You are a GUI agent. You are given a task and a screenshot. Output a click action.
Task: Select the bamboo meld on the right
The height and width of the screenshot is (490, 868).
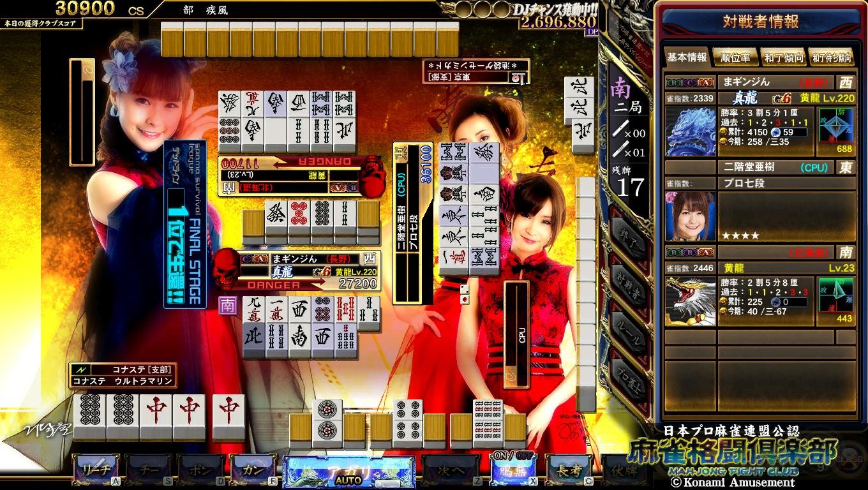point(488,422)
